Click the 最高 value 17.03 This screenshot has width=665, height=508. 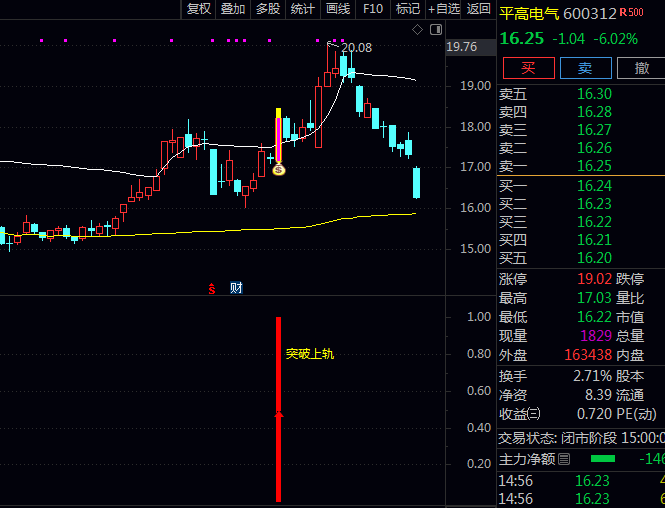(595, 298)
